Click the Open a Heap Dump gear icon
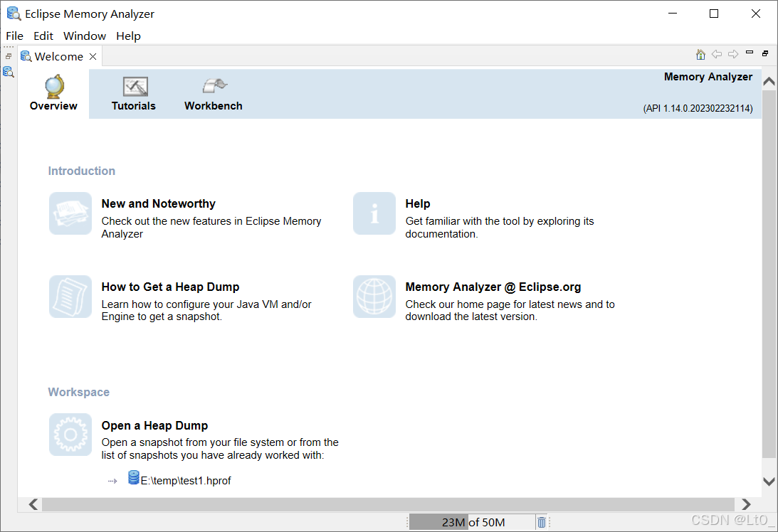 point(70,435)
